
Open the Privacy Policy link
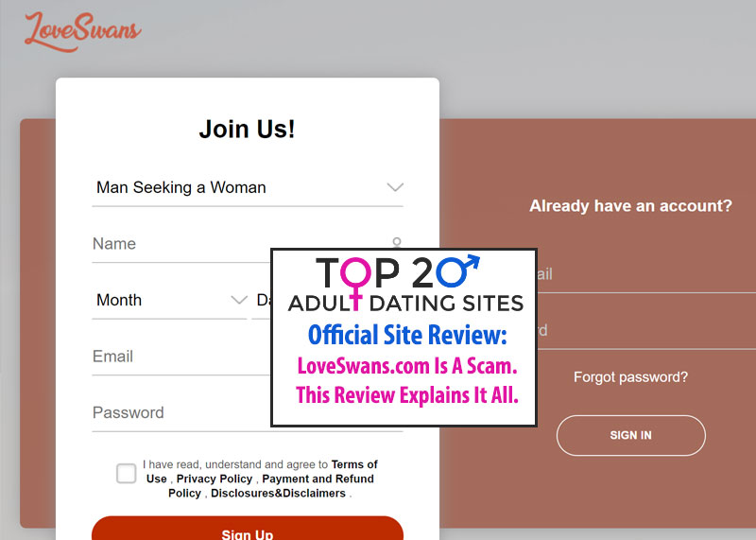215,479
